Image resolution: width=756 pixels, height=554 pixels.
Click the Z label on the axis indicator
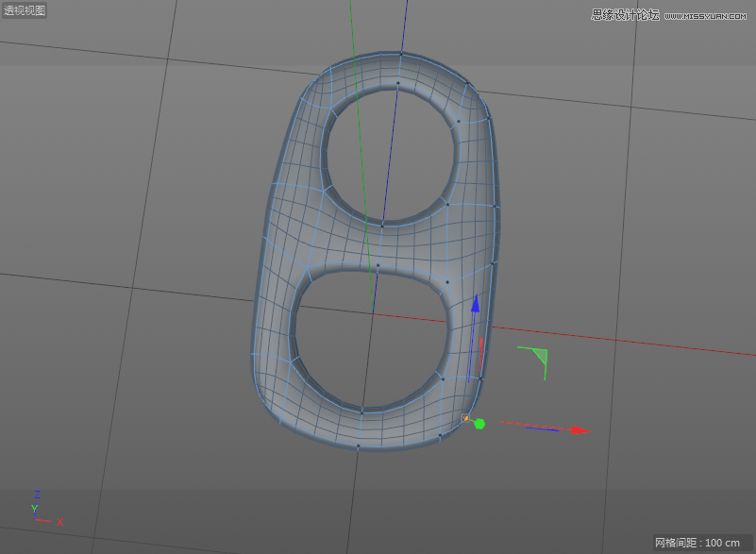pyautogui.click(x=38, y=494)
